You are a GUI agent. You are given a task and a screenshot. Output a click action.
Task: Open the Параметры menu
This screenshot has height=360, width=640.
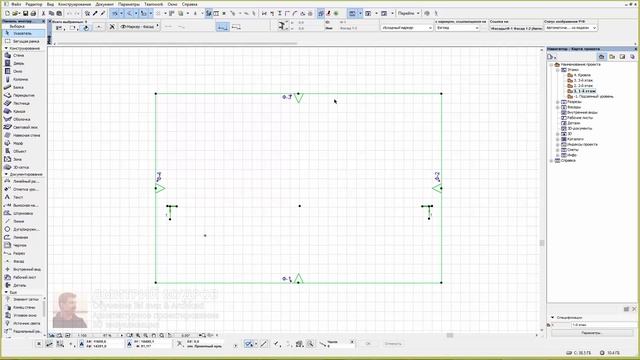click(129, 4)
